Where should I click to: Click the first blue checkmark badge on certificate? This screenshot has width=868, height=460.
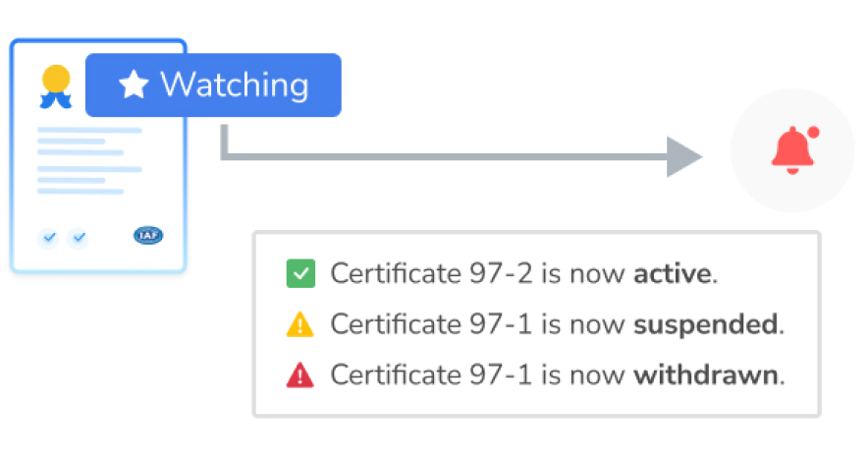pyautogui.click(x=50, y=238)
